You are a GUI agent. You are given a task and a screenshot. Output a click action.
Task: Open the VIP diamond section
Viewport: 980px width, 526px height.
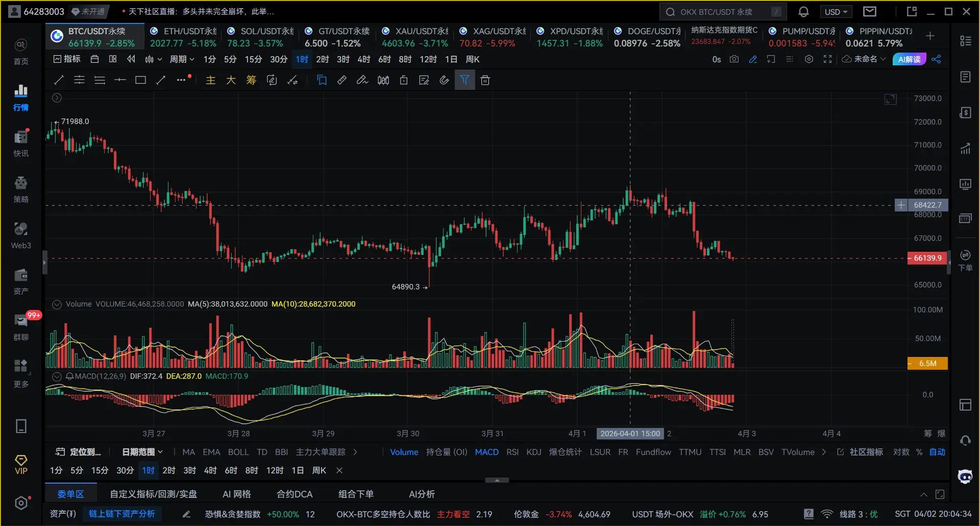click(x=21, y=465)
